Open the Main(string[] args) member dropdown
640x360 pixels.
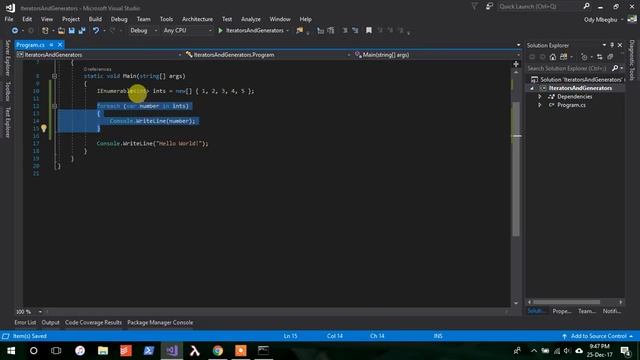[x=437, y=55]
